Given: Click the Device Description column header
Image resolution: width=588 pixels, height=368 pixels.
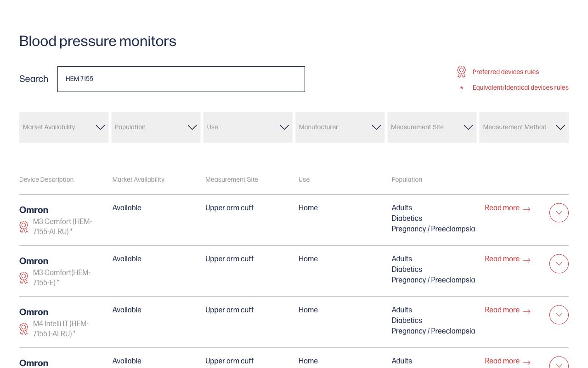Looking at the screenshot, I should (x=46, y=179).
